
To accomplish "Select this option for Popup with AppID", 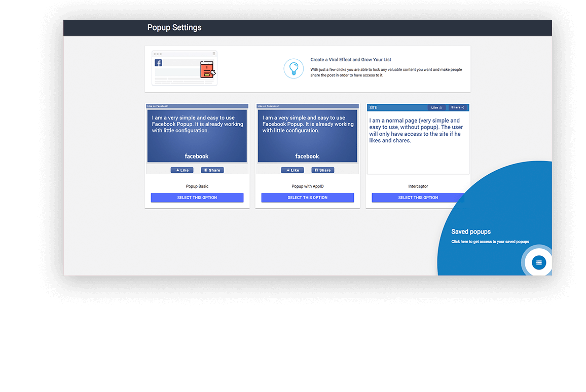I will 308,198.
